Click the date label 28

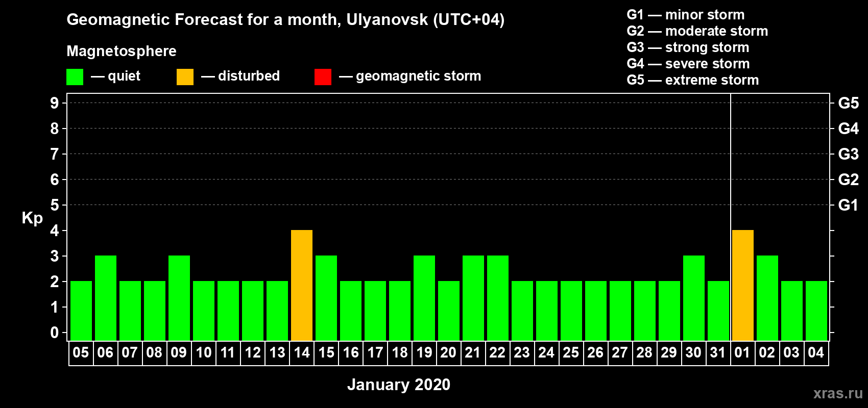pos(644,352)
